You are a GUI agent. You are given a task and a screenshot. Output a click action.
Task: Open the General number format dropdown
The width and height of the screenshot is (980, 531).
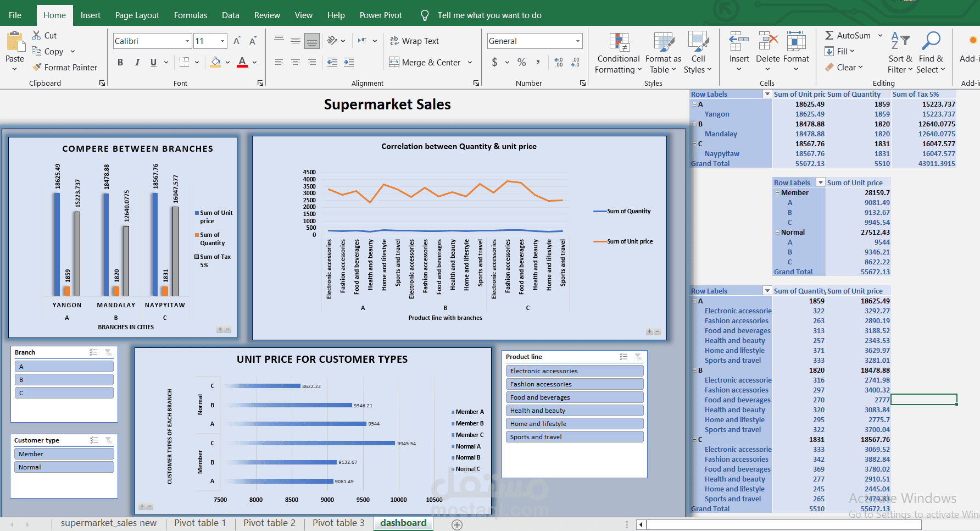(578, 41)
